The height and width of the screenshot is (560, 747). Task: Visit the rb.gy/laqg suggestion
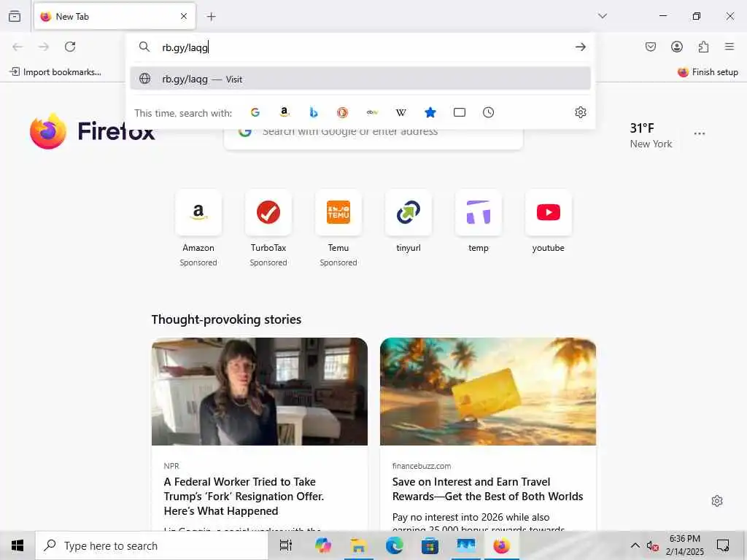tap(360, 79)
